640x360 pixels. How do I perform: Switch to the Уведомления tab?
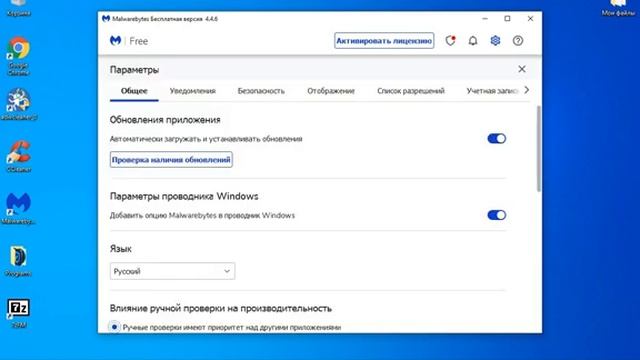193,91
